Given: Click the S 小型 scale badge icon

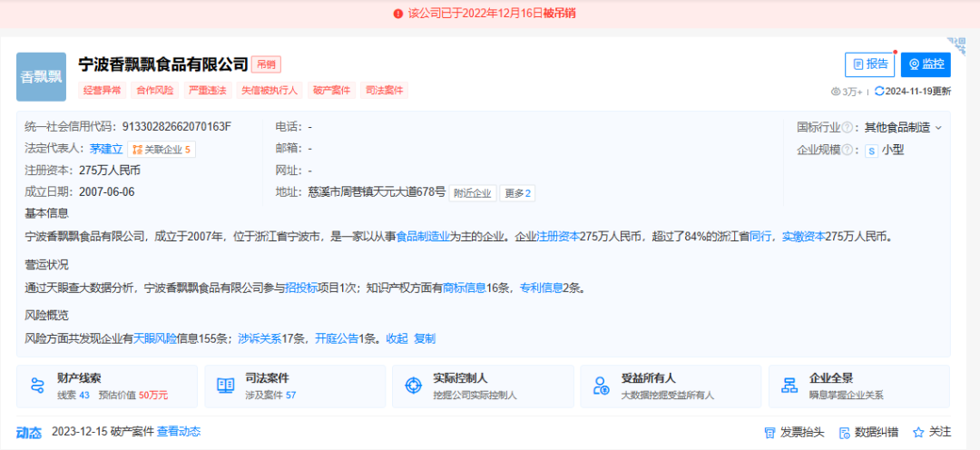Looking at the screenshot, I should 871,150.
